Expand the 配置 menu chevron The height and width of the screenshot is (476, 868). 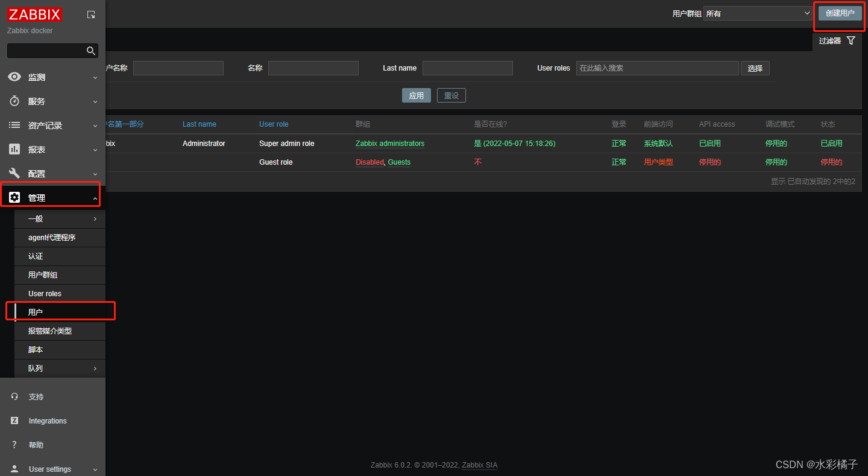(x=95, y=174)
